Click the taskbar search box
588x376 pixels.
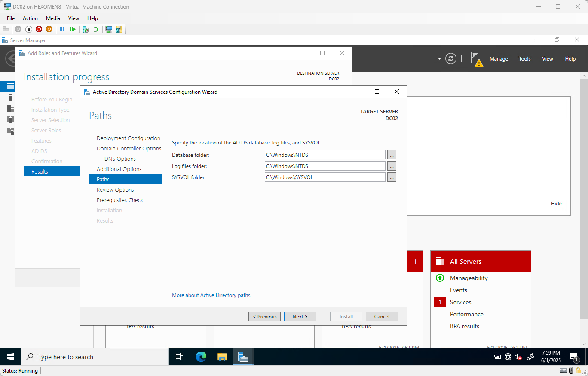click(95, 357)
